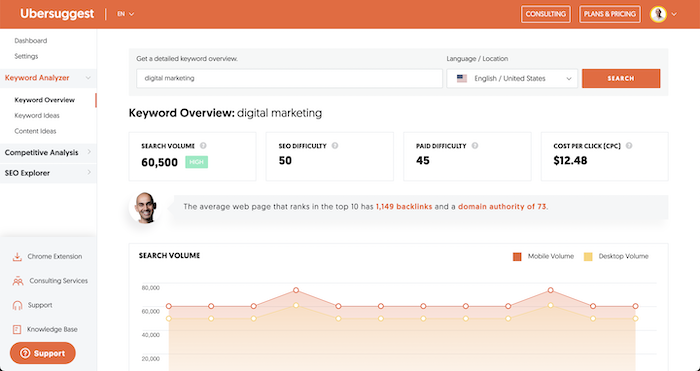Screen dimensions: 700x371
Task: Open the Language / Location dropdown
Action: click(512, 78)
